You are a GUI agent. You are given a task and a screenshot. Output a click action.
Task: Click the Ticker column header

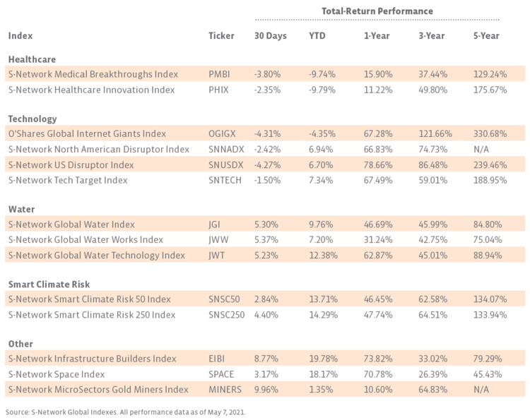221,36
